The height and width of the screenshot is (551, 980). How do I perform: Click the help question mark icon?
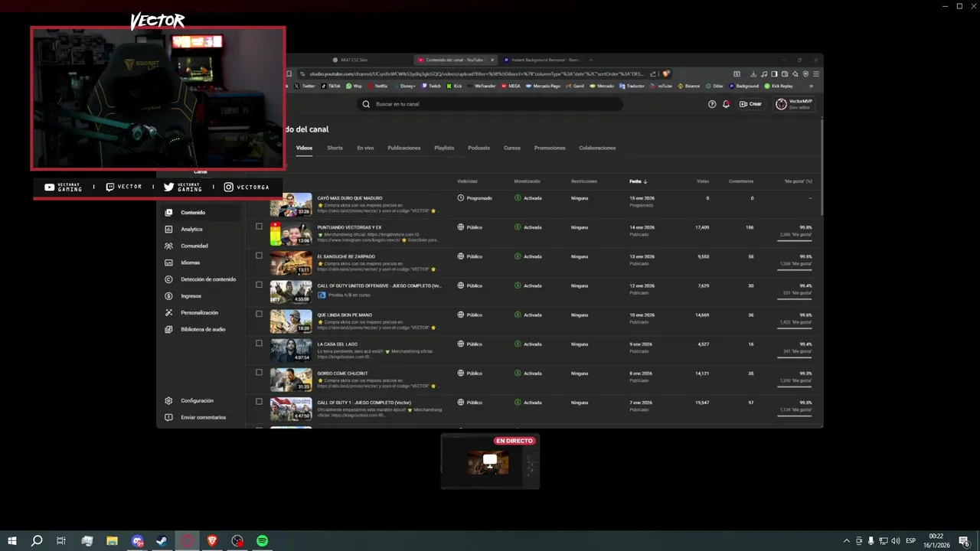(x=712, y=104)
